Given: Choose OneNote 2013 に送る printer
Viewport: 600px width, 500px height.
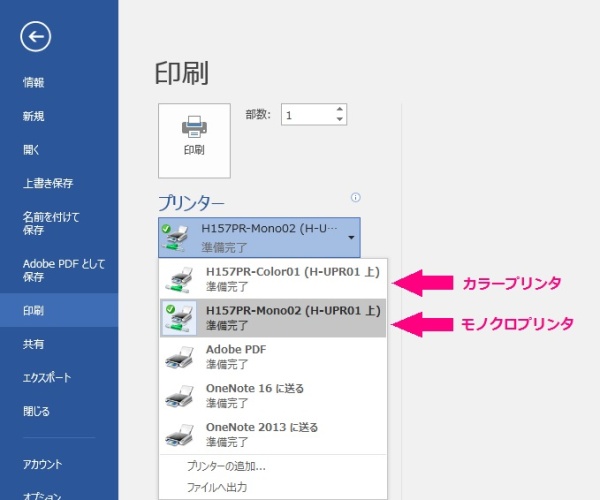Looking at the screenshot, I should [x=273, y=435].
